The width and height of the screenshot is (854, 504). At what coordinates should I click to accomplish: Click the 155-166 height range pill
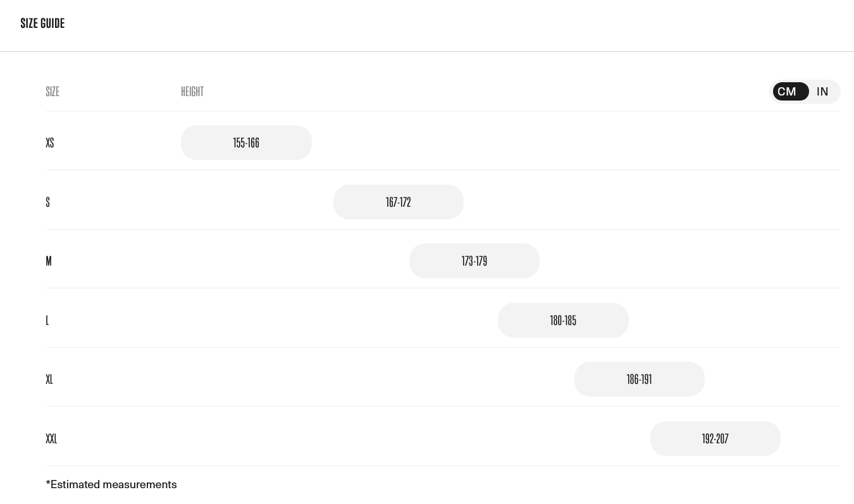pyautogui.click(x=246, y=143)
